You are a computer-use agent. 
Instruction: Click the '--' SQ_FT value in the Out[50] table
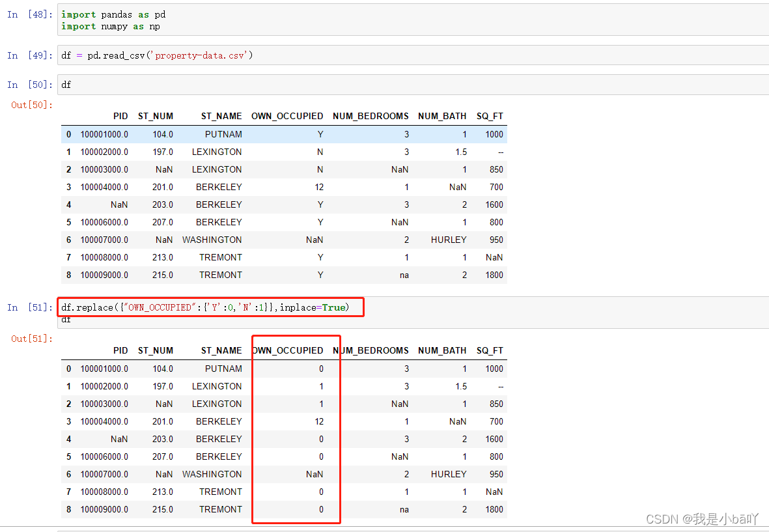(x=501, y=152)
